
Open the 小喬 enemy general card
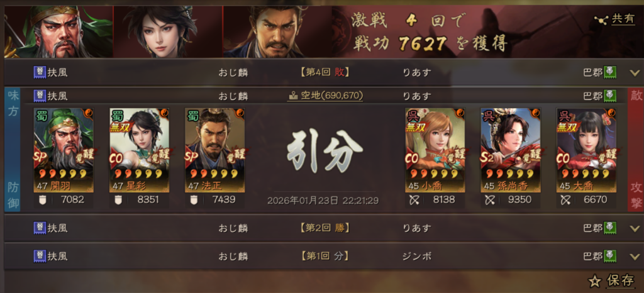pos(435,150)
